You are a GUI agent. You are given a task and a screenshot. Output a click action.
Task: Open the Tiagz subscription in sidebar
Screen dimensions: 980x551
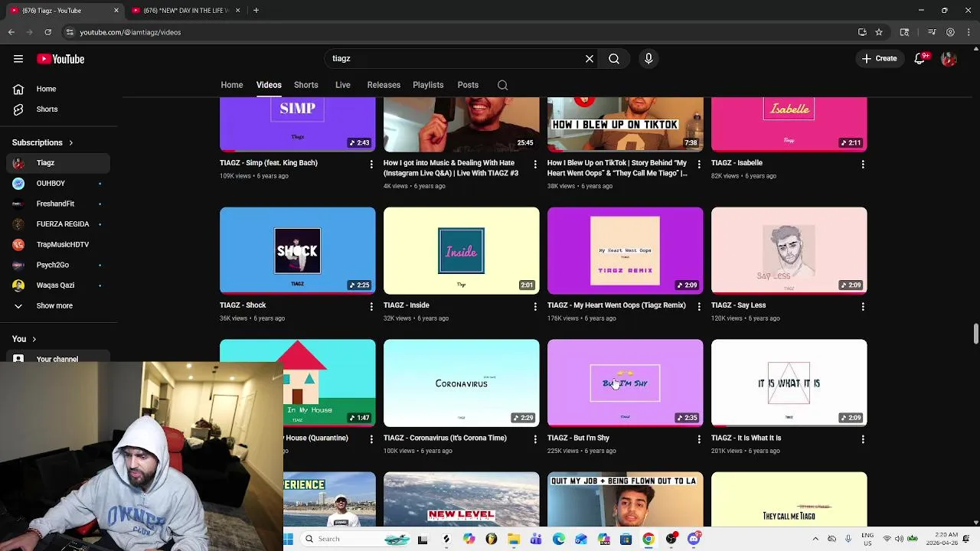pyautogui.click(x=58, y=163)
